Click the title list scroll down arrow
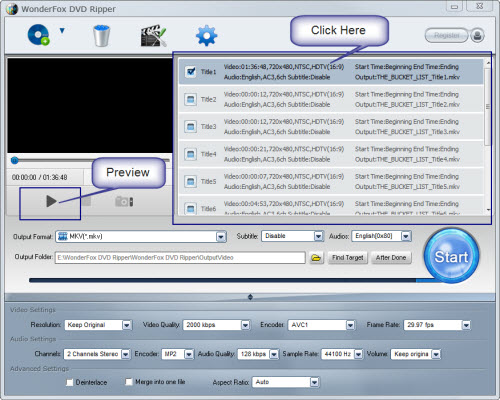500x400 pixels. click(488, 210)
